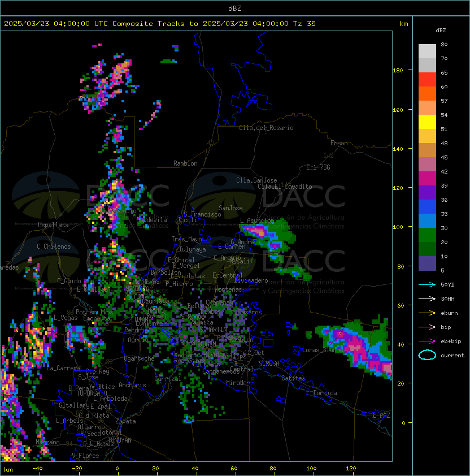The image size is (470, 476).
Task: Click the 'Clla.SanJose' map label
Action: [x=256, y=180]
